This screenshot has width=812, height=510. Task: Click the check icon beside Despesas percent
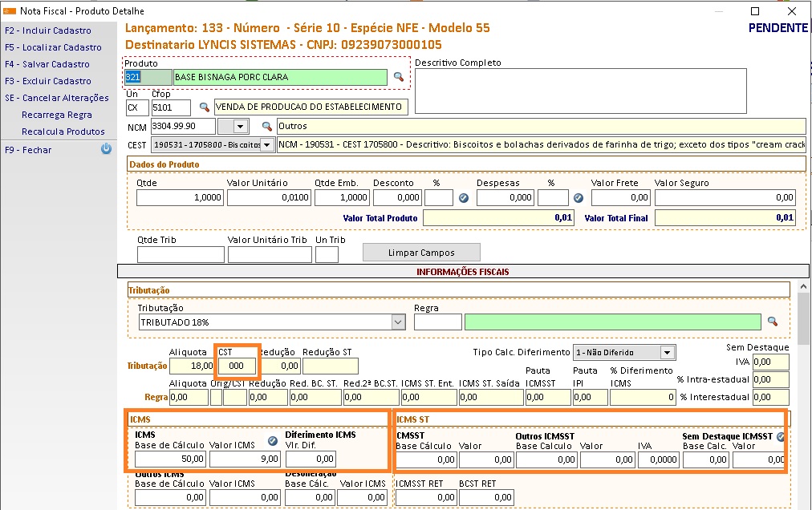pyautogui.click(x=578, y=198)
